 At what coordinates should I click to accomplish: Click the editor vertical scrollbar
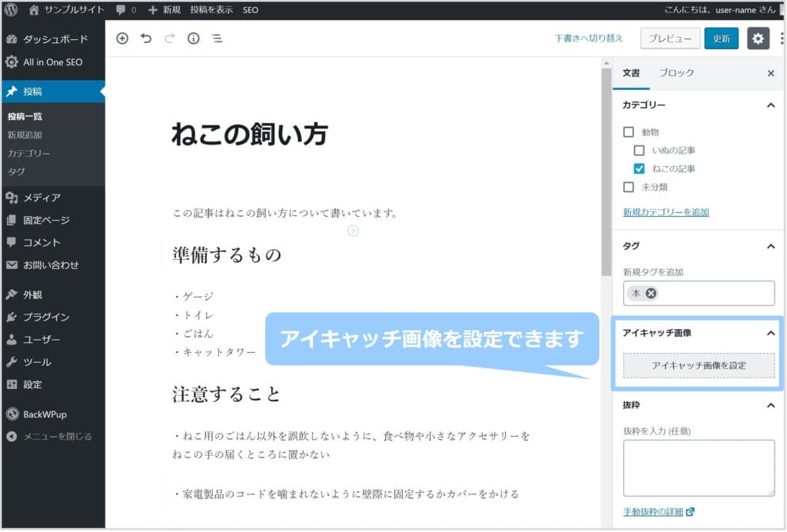[606, 169]
